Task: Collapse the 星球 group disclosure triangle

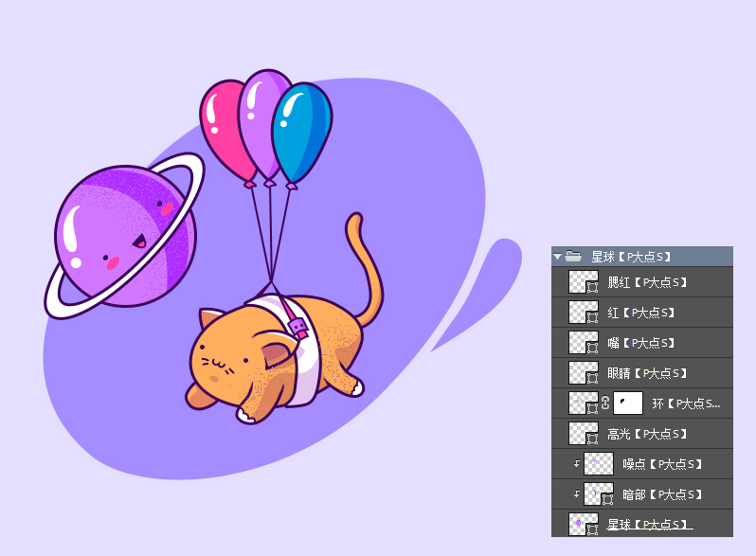Action: point(558,257)
